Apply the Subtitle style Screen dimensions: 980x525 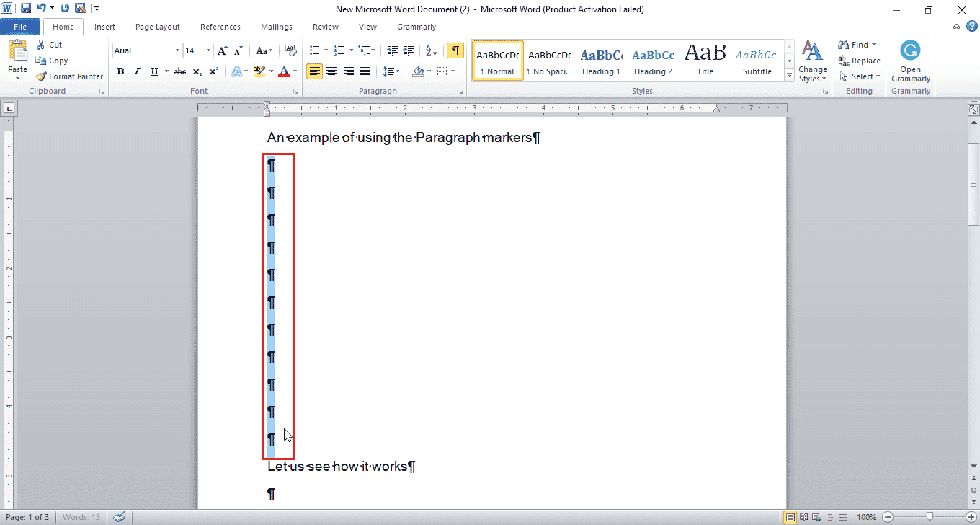pos(757,60)
